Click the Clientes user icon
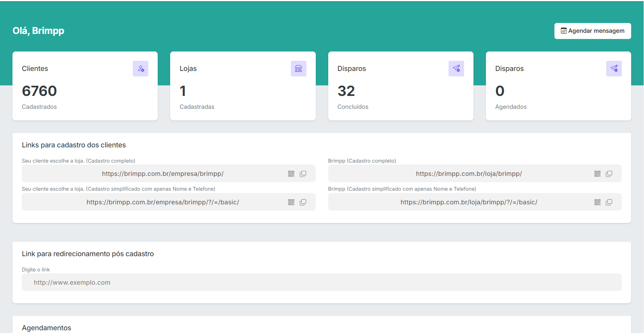 pyautogui.click(x=141, y=69)
